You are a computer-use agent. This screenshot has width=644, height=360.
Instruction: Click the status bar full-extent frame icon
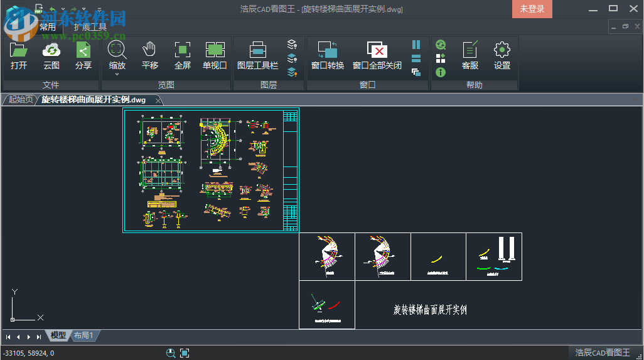click(x=185, y=353)
